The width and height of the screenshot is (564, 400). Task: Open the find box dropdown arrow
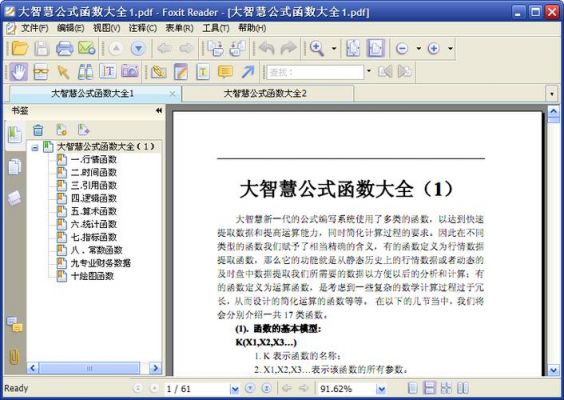coord(369,71)
